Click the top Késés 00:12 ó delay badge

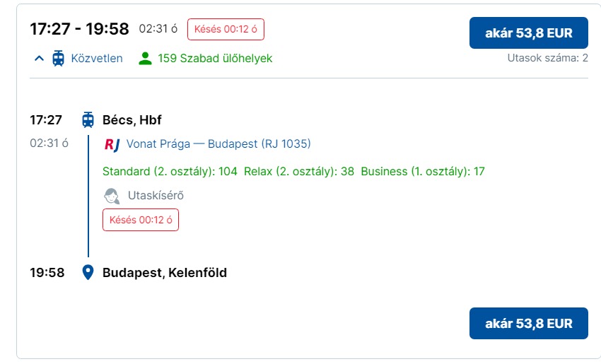pos(226,29)
